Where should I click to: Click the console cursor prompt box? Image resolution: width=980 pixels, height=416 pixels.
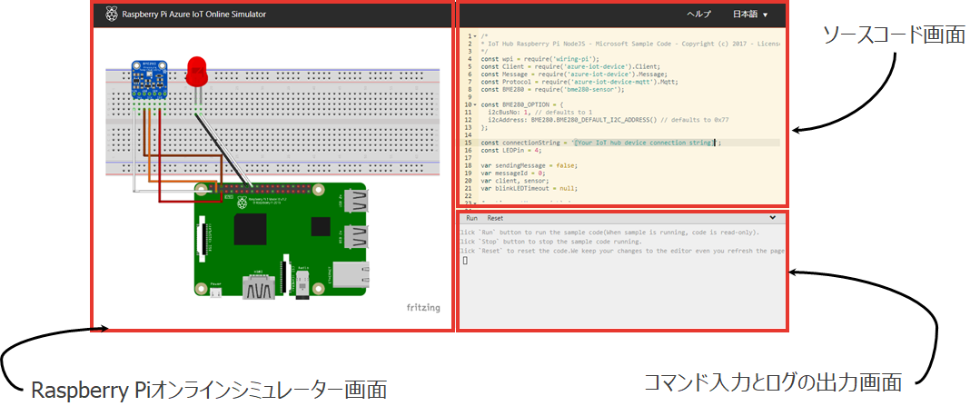click(466, 260)
